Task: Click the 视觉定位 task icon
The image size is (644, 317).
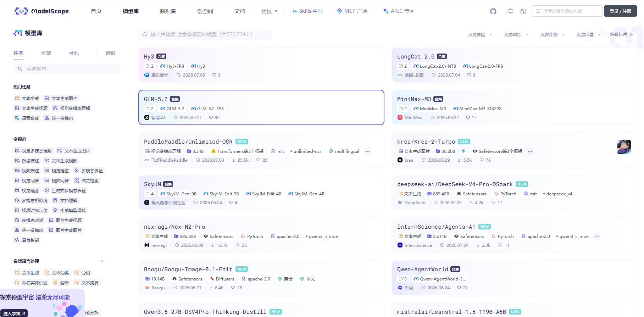Action: (x=47, y=171)
